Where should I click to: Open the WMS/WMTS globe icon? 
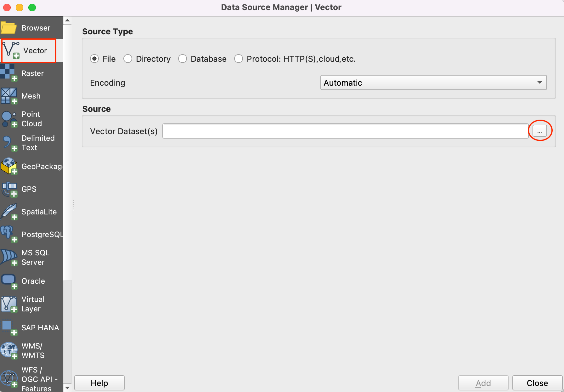9,350
